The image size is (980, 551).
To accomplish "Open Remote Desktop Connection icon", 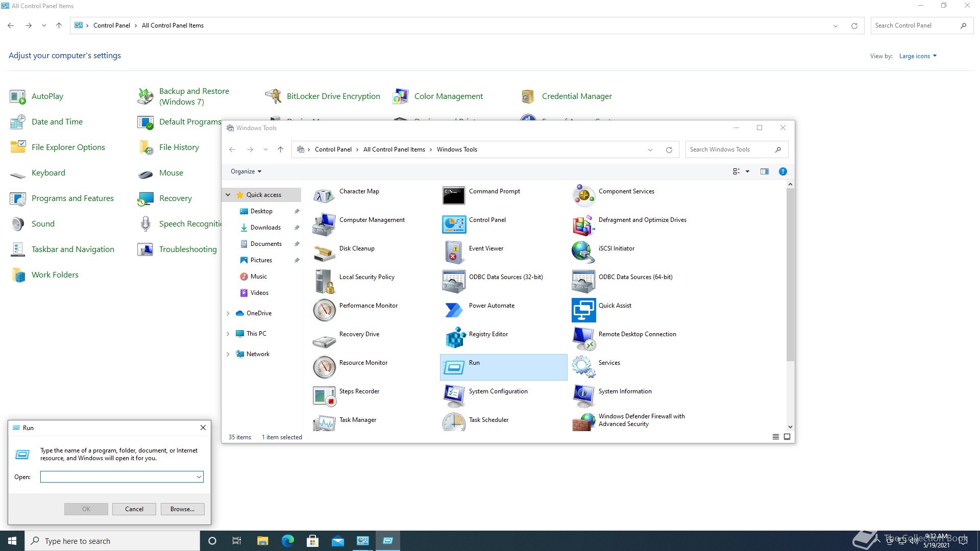I will (583, 338).
